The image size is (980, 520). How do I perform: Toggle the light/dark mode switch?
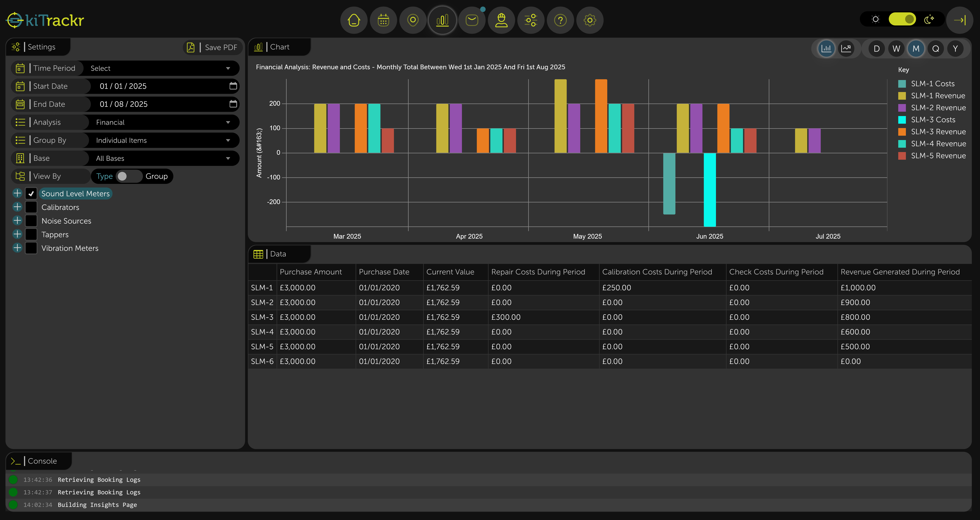(x=902, y=19)
